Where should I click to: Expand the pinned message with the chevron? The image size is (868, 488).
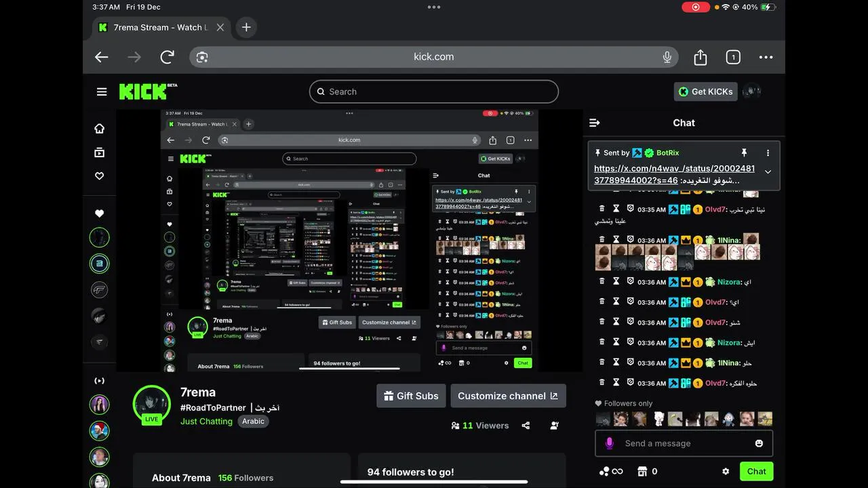(768, 171)
